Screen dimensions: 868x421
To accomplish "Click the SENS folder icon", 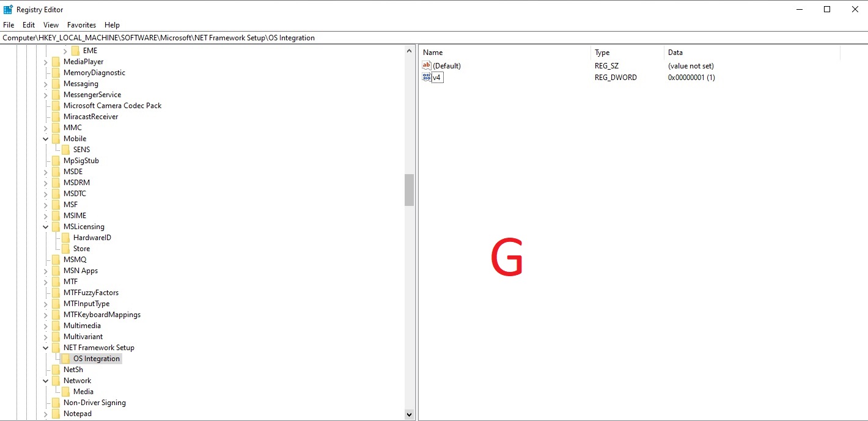I will point(66,150).
